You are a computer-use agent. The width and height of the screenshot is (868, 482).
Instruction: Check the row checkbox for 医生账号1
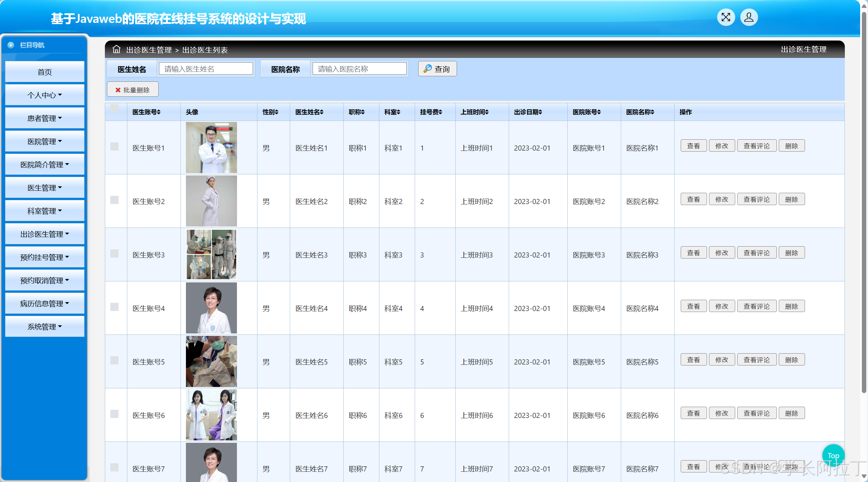[114, 146]
